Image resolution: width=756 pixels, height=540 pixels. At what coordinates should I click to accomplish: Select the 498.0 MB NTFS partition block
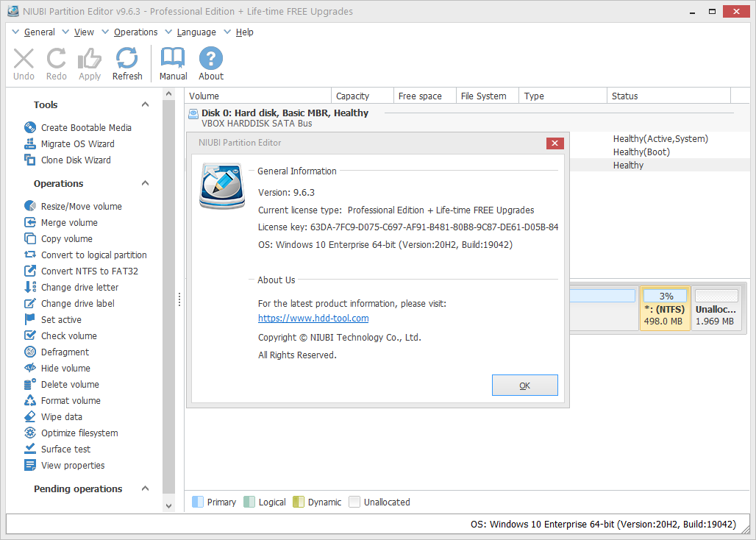pyautogui.click(x=665, y=308)
